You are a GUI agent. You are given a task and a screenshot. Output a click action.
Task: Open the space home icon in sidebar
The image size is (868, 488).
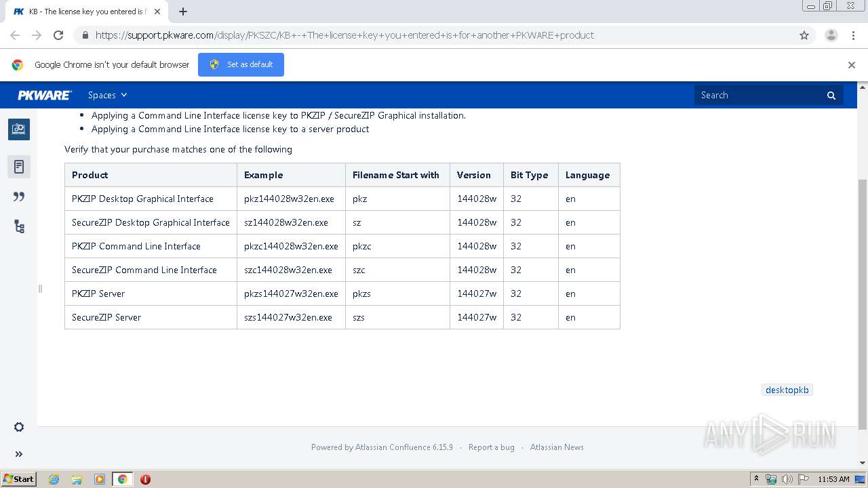(x=19, y=129)
